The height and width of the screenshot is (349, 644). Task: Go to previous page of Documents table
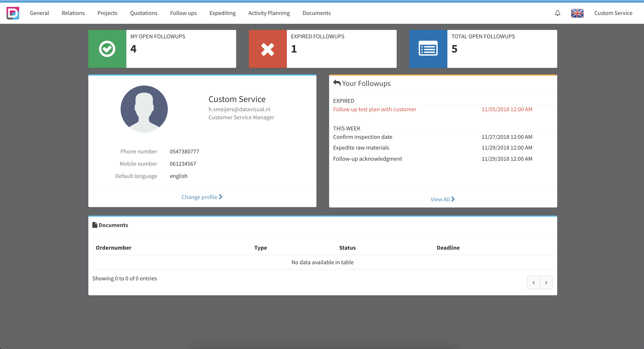tap(534, 282)
